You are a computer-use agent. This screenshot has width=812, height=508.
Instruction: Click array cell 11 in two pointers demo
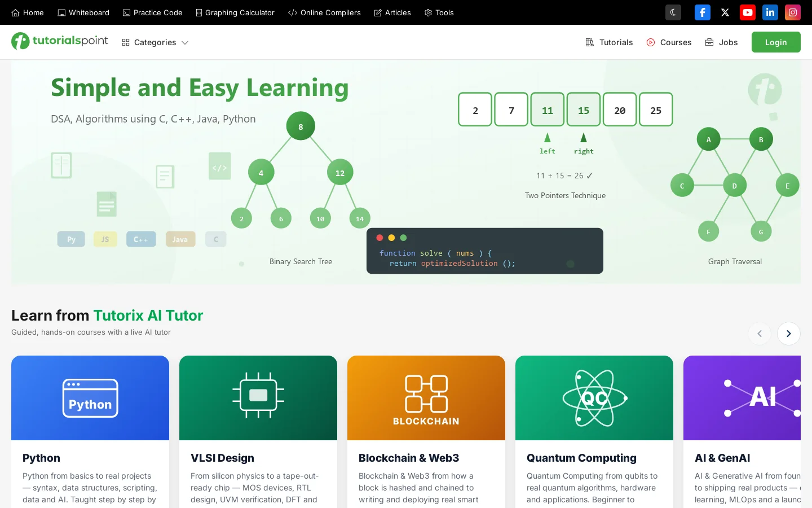click(x=548, y=110)
